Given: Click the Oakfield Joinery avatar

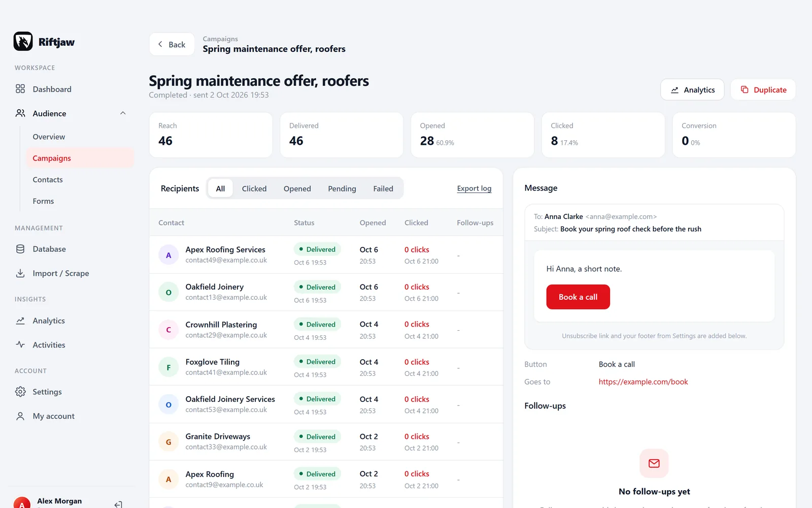Looking at the screenshot, I should (x=168, y=292).
